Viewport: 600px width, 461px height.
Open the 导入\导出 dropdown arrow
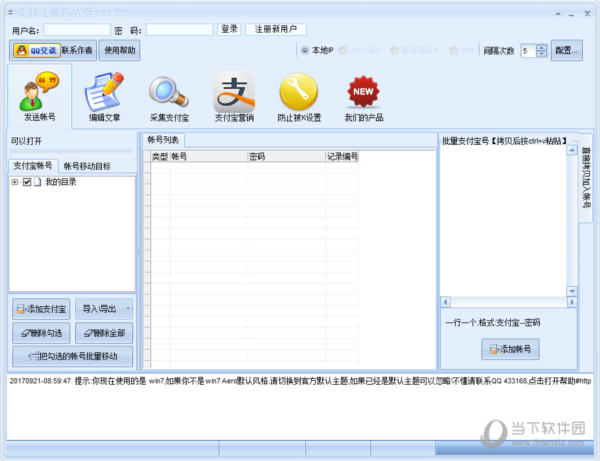coord(128,308)
